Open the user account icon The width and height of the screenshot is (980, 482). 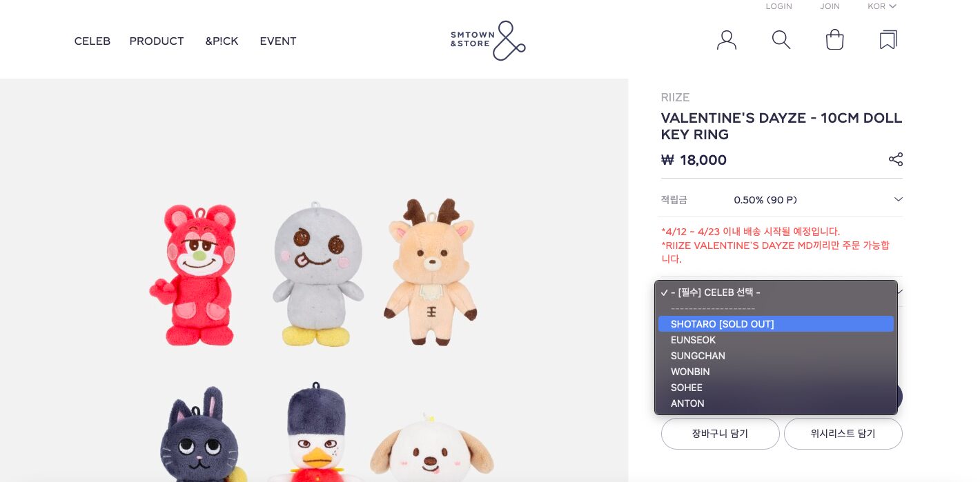pos(727,40)
